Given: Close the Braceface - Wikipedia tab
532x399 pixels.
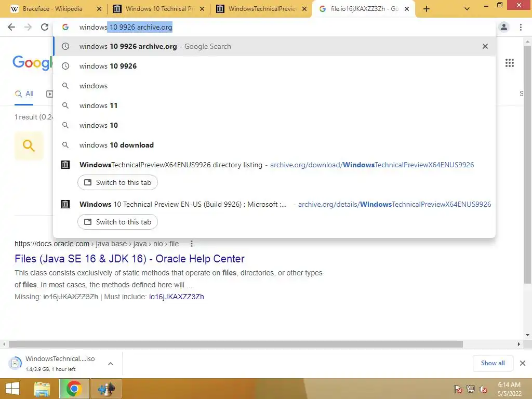Looking at the screenshot, I should pos(99,9).
